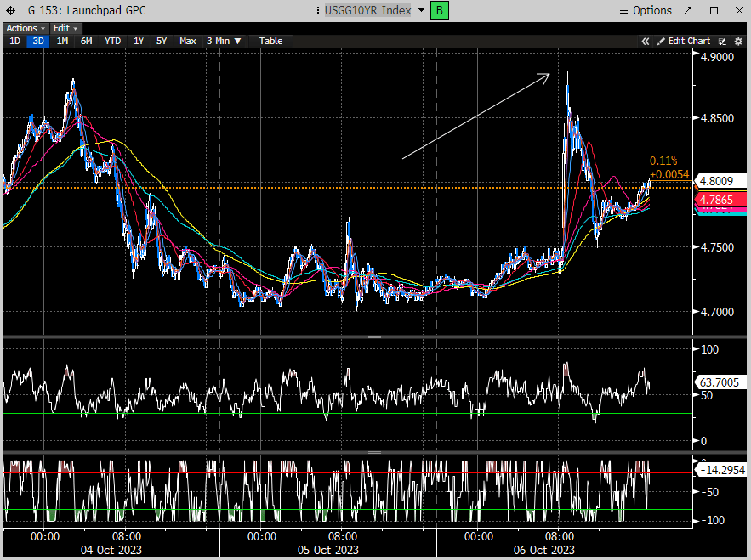Click the annotate icon beside Edit Chart
Screen dimensions: 751x560
point(722,41)
